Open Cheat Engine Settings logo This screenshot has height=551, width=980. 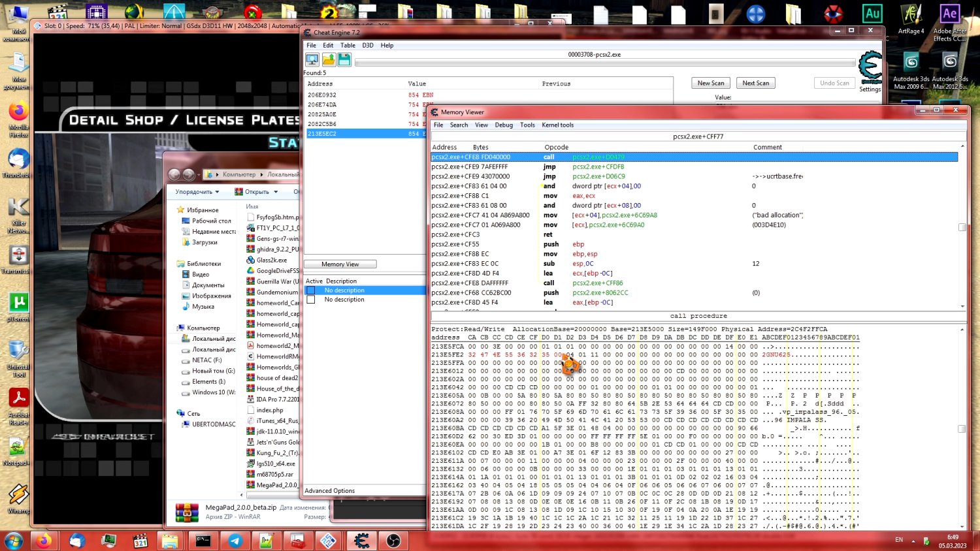[870, 72]
